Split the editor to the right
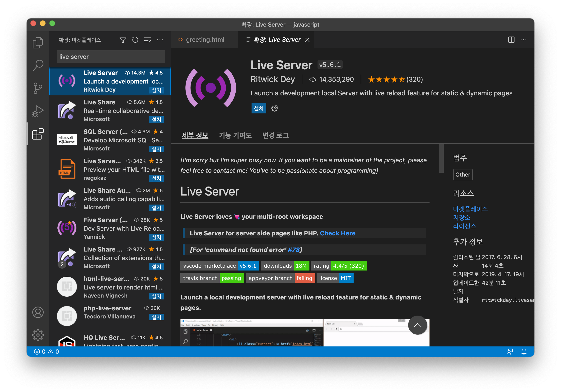The image size is (561, 392). 511,40
